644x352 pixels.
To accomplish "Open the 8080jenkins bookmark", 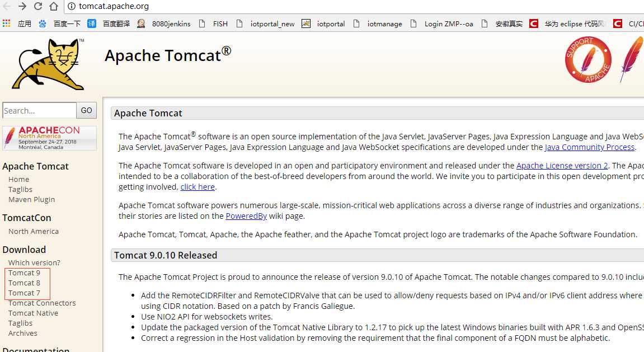I will tap(164, 24).
